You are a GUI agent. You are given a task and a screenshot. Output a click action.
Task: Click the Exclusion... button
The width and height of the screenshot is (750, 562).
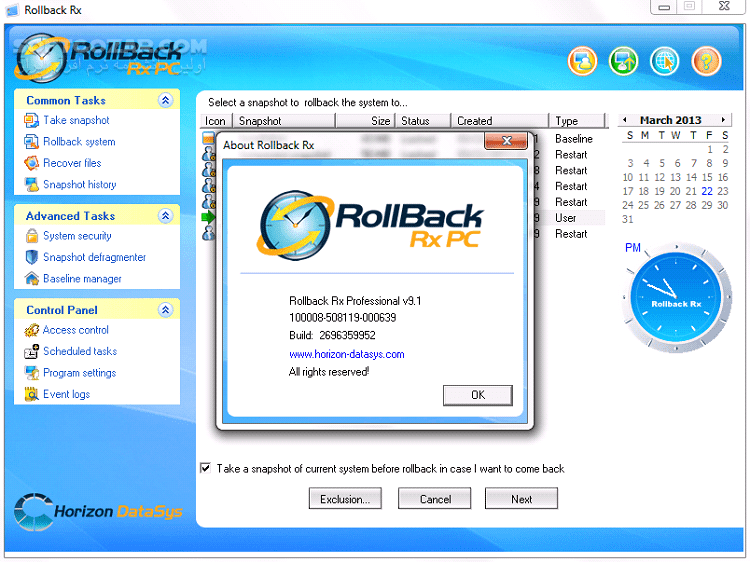click(x=345, y=499)
